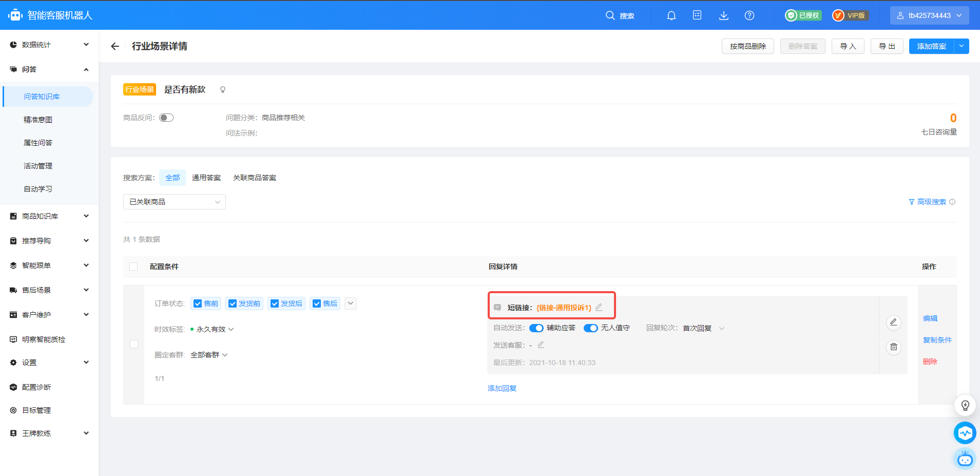Click the round trash delete reply icon

(893, 347)
